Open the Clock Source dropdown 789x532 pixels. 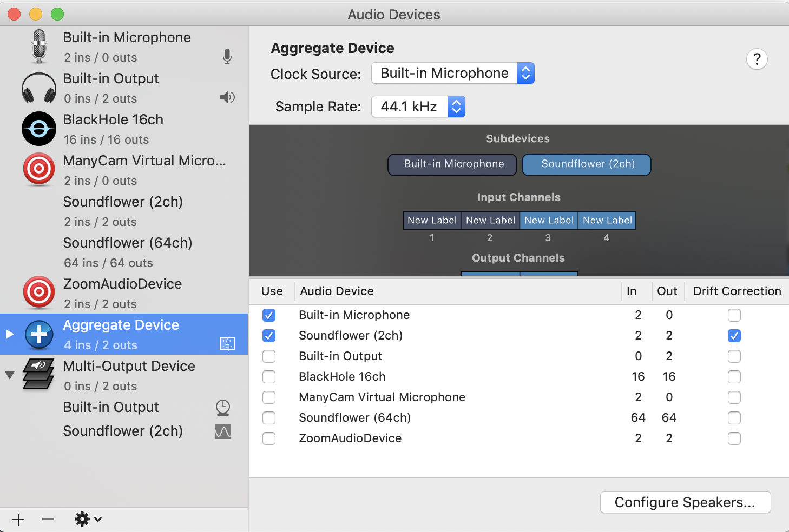coord(452,74)
